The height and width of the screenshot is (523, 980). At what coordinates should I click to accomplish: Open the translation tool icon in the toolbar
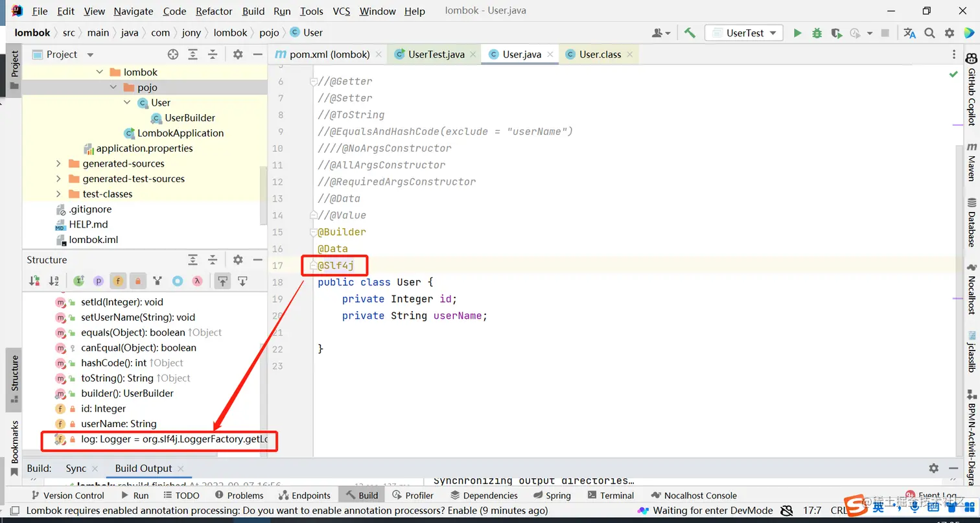[910, 33]
